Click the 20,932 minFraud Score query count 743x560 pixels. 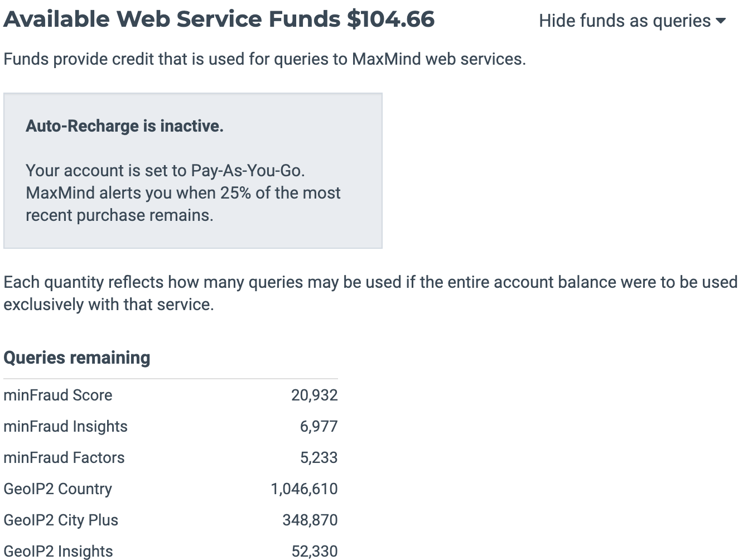[x=314, y=395]
